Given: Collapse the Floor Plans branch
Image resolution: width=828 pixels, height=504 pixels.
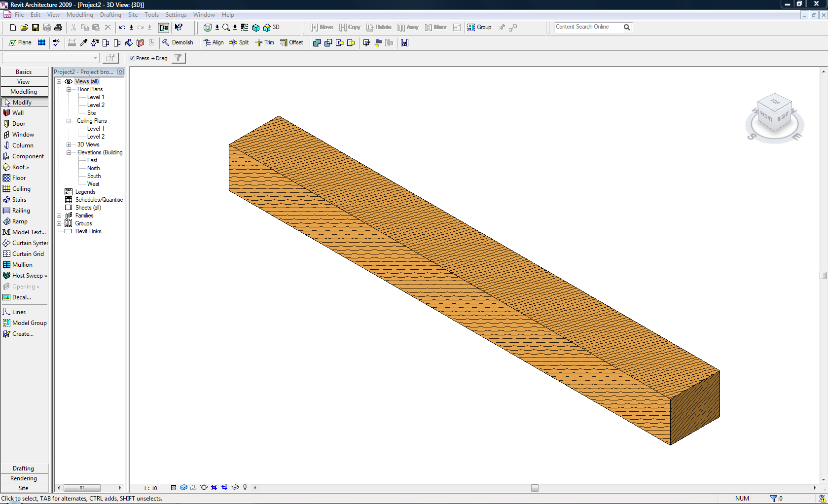Looking at the screenshot, I should point(69,89).
